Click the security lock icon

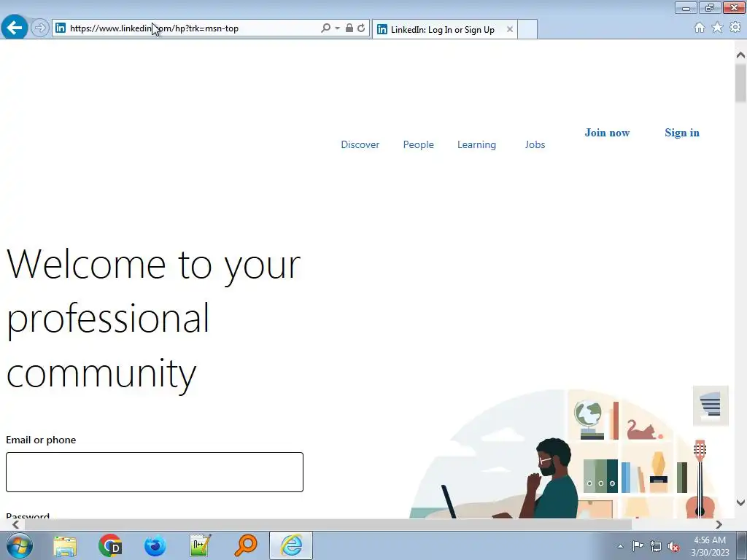click(349, 28)
